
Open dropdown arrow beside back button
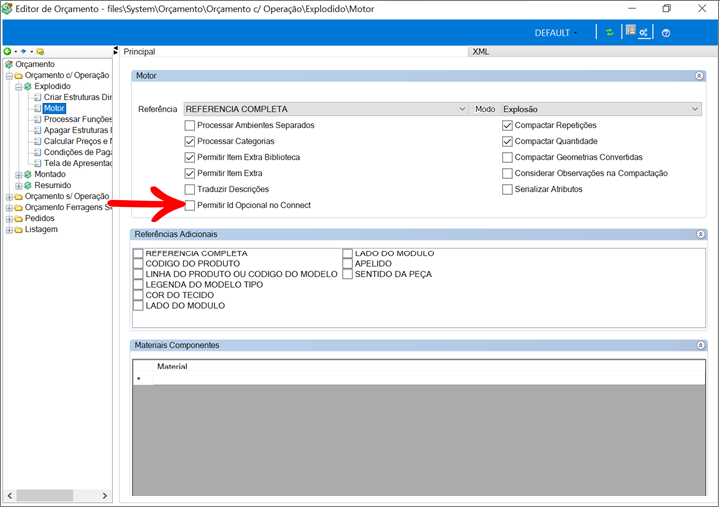(x=15, y=52)
